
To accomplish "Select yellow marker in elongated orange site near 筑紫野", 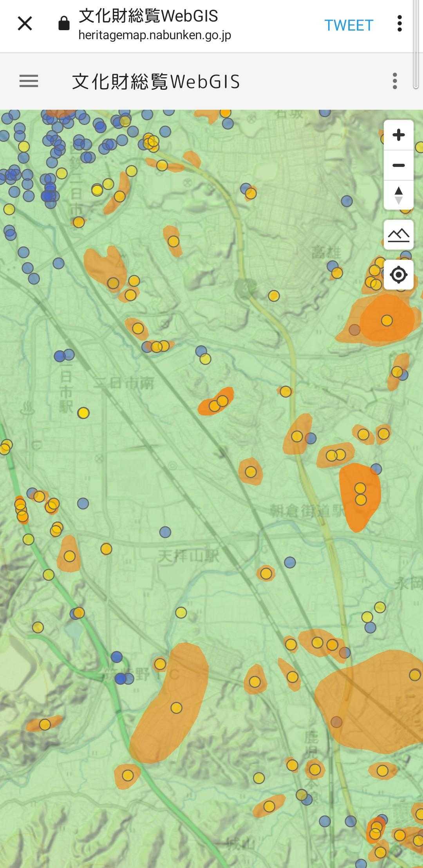I will [176, 708].
